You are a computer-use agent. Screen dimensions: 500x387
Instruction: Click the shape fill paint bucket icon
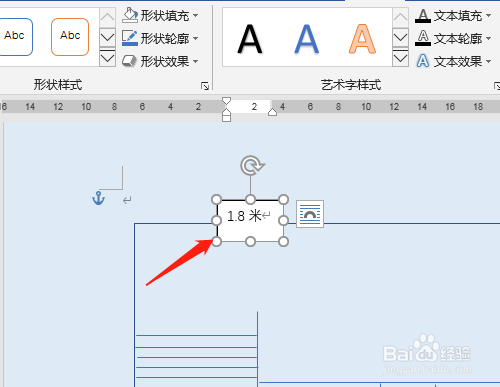coord(130,15)
